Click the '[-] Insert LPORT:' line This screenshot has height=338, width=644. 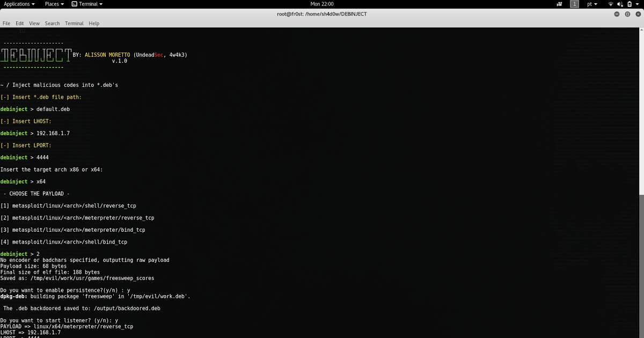tap(26, 145)
